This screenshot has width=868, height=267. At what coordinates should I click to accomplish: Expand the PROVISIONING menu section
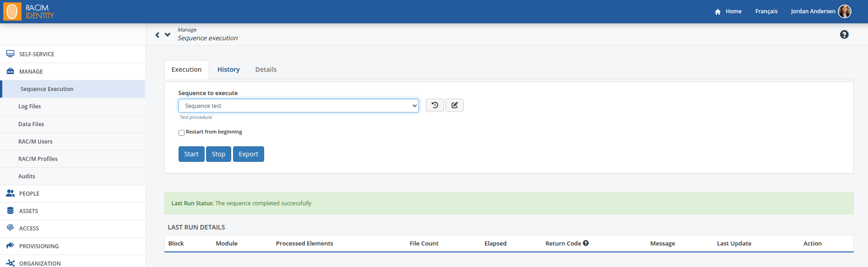(x=73, y=246)
